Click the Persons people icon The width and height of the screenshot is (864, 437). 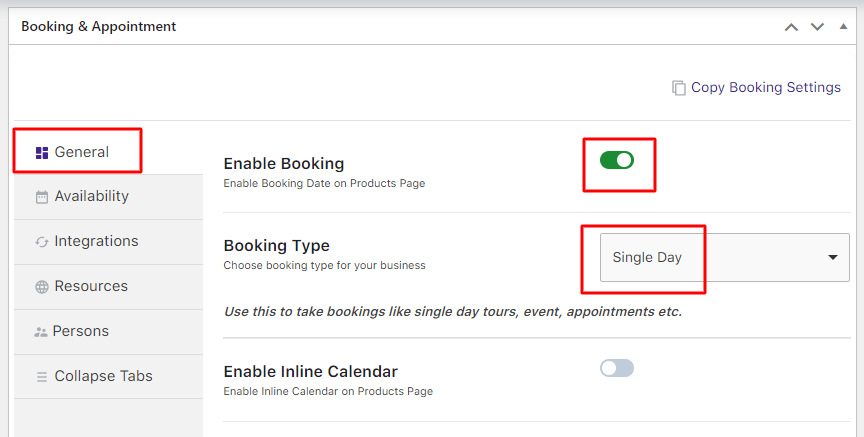point(41,332)
